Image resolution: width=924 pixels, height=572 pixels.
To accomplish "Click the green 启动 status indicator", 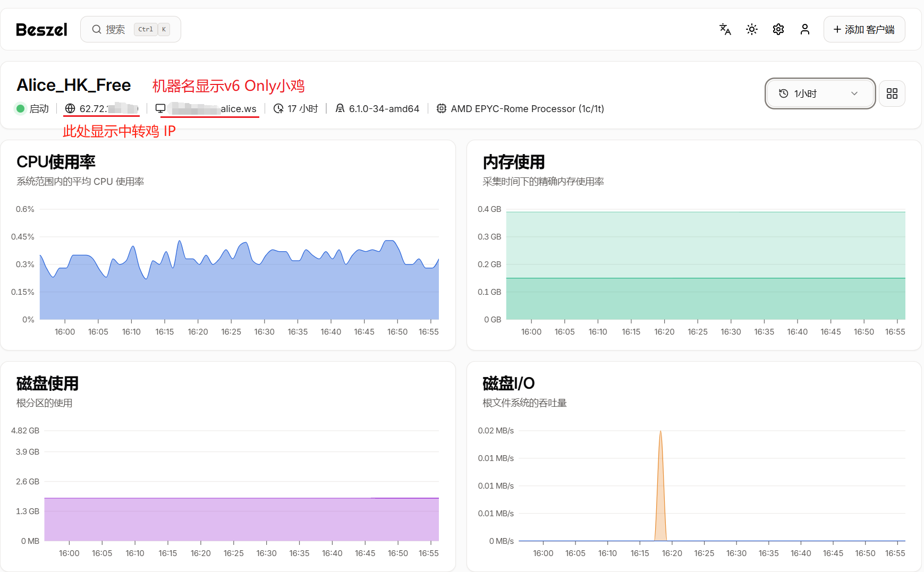I will click(21, 109).
